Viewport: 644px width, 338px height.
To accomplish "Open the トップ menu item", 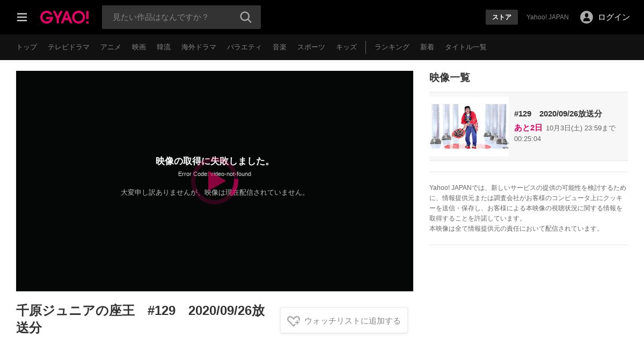I will click(x=26, y=47).
